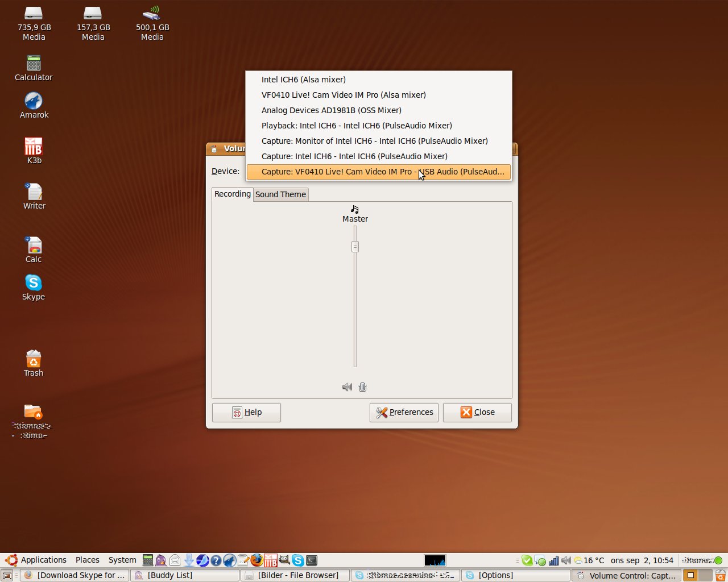Choose Capture: Intel ICH6 - Intel ICH6 entry

[379, 156]
